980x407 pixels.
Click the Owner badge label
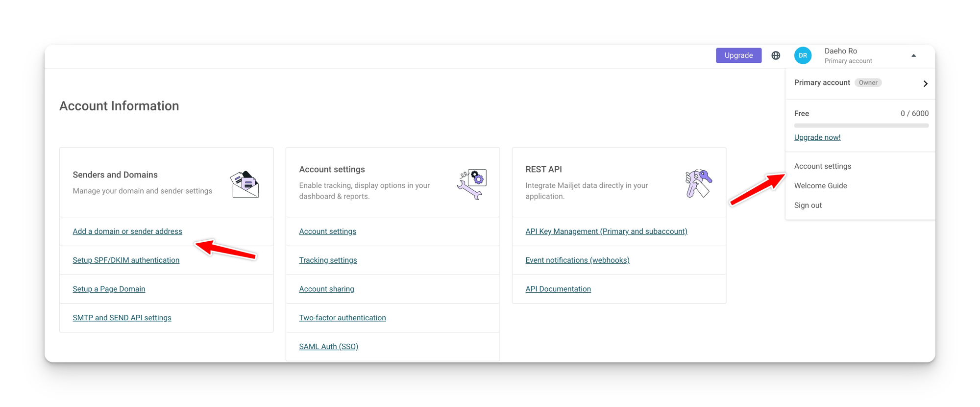(x=868, y=83)
